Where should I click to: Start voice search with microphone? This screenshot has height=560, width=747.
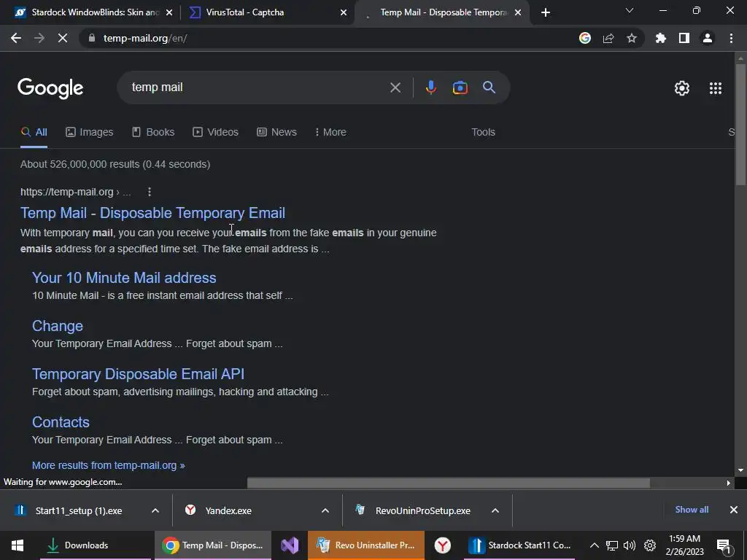431,87
